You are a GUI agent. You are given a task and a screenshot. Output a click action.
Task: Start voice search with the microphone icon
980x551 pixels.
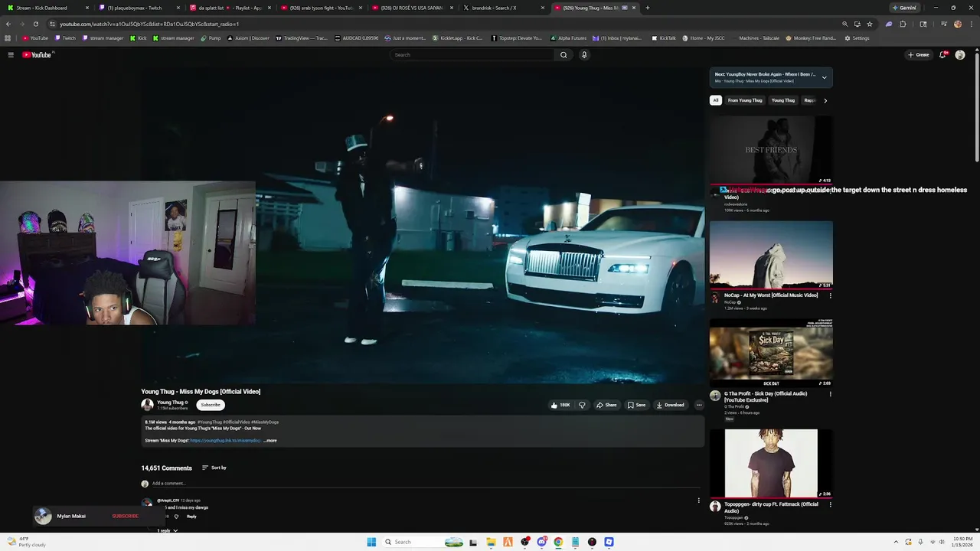point(584,55)
